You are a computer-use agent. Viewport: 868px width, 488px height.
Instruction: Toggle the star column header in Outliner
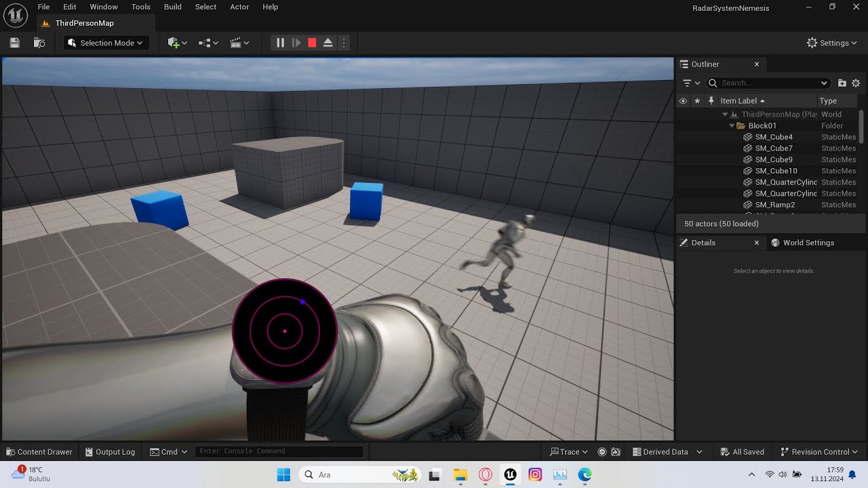pos(697,101)
